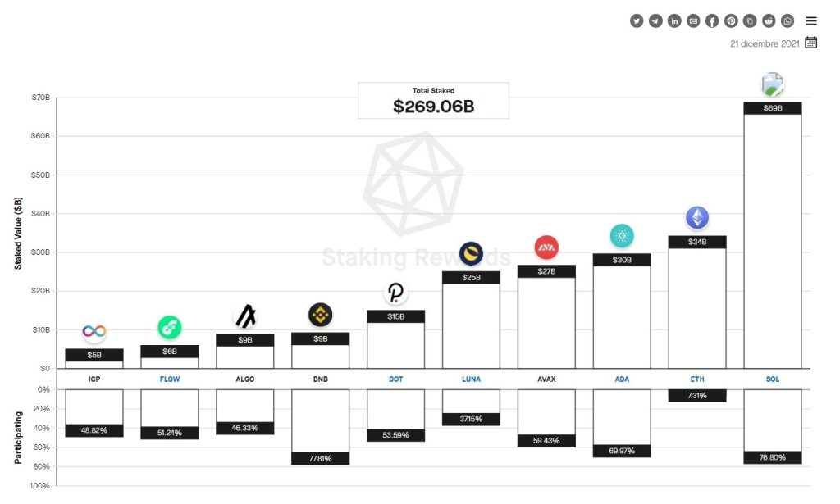Share the chart on Twitter
Screen dimensions: 840x504
[637, 21]
